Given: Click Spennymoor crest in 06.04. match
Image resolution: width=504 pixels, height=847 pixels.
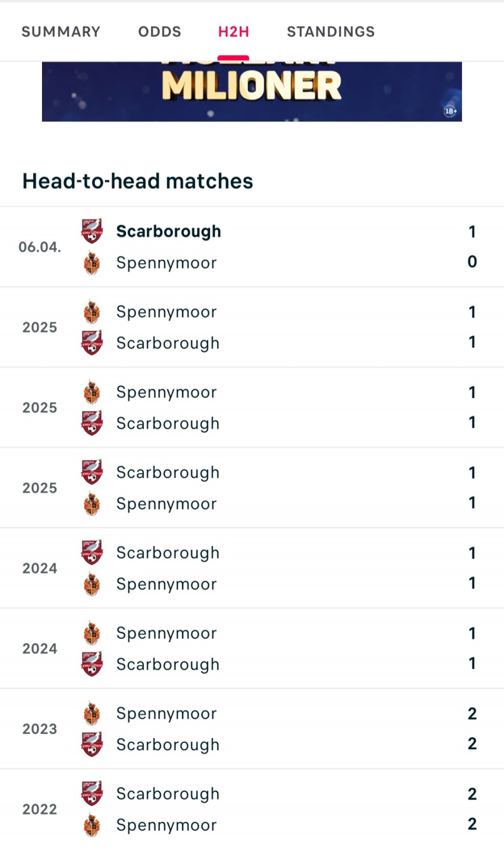Looking at the screenshot, I should pyautogui.click(x=92, y=262).
